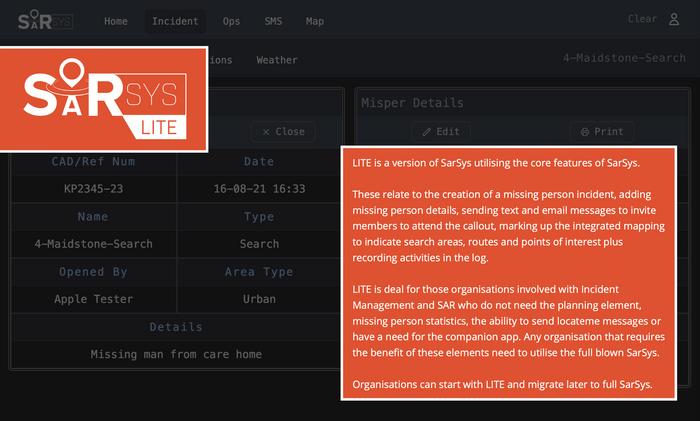
Task: Click the SarSys logo in the navbar
Action: tap(45, 21)
